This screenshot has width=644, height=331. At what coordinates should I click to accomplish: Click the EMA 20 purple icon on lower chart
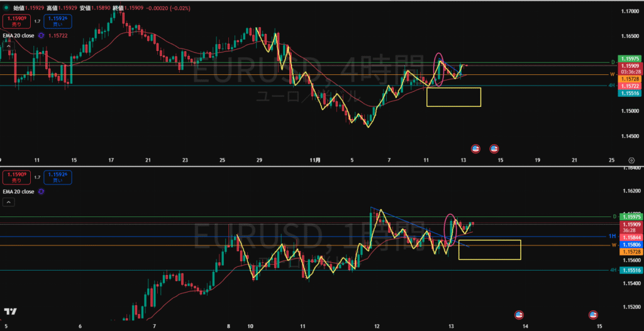41,191
